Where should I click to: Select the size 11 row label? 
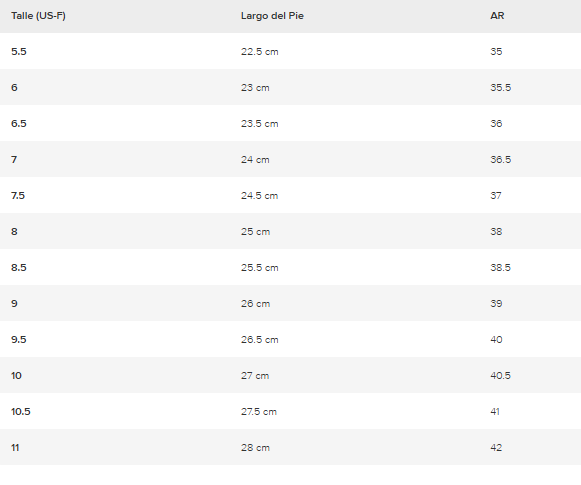15,448
